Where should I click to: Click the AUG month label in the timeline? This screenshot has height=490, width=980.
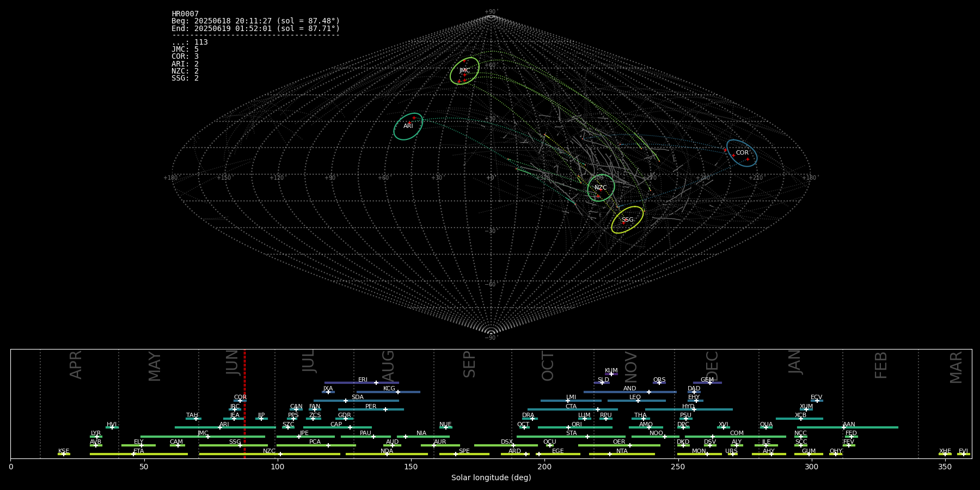pyautogui.click(x=388, y=366)
